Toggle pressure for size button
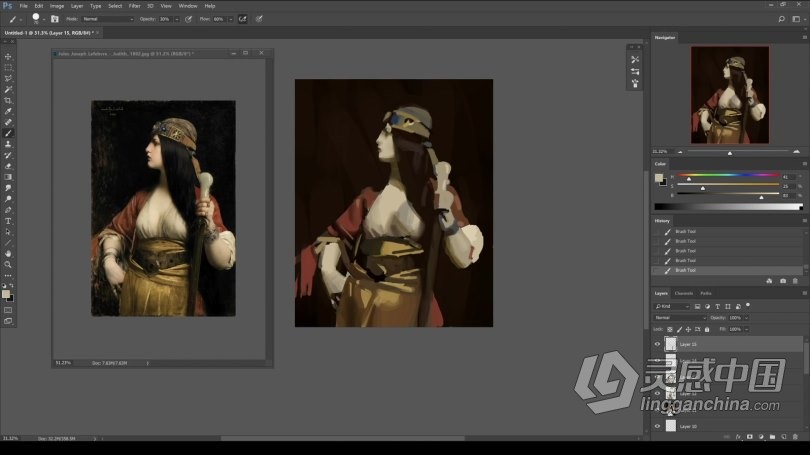Image resolution: width=810 pixels, height=455 pixels. point(259,19)
